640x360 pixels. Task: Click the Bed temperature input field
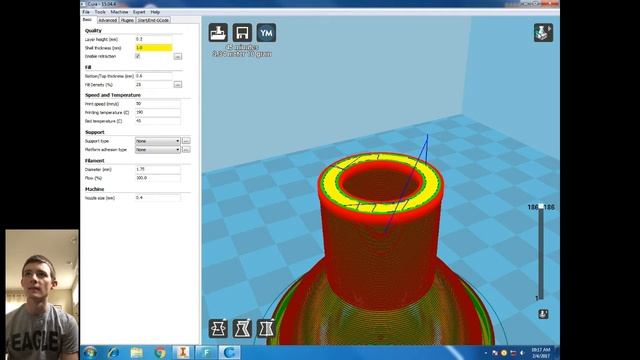pyautogui.click(x=158, y=121)
